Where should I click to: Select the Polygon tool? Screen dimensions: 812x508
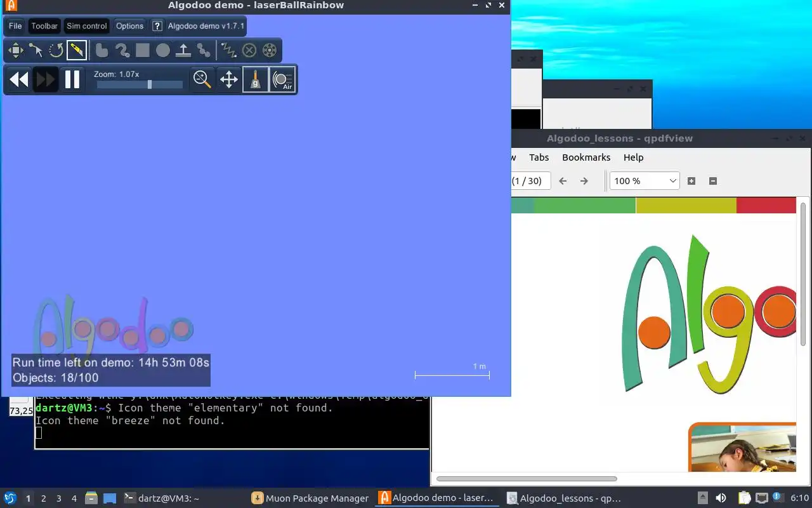point(101,50)
